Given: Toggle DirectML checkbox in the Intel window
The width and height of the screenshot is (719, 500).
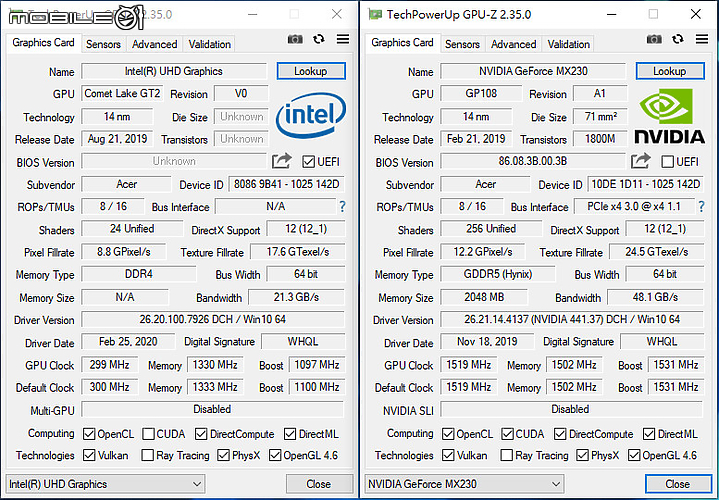Looking at the screenshot, I should (x=290, y=434).
